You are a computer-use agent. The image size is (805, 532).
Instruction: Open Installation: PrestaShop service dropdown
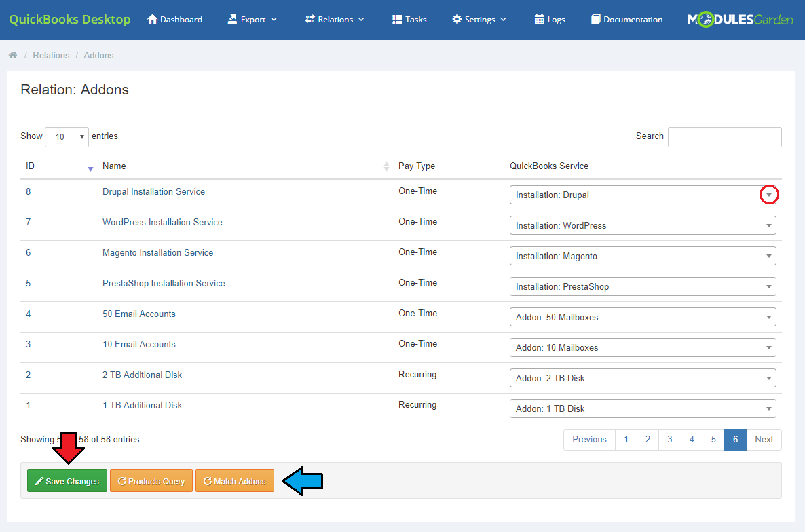643,286
